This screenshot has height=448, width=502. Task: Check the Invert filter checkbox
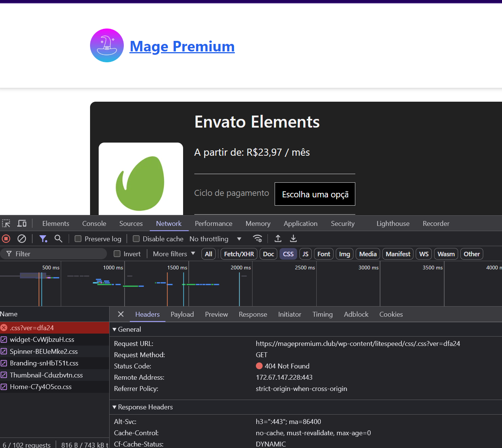coord(117,254)
